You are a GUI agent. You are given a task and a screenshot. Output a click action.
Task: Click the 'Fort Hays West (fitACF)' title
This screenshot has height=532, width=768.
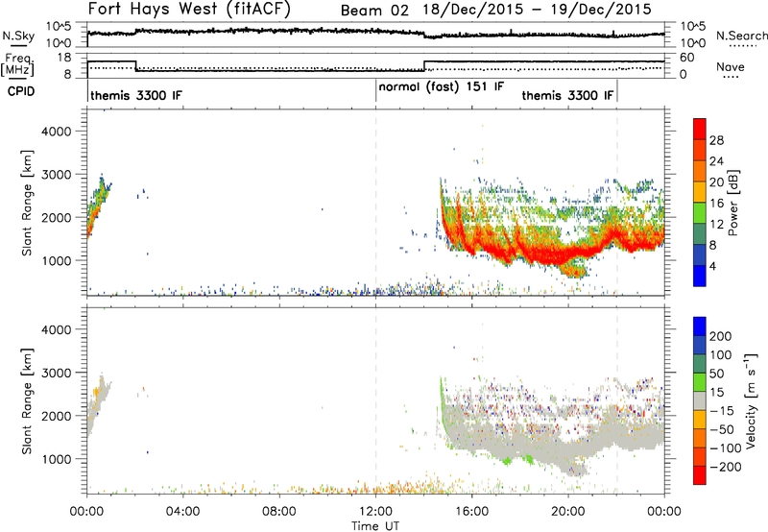point(189,9)
